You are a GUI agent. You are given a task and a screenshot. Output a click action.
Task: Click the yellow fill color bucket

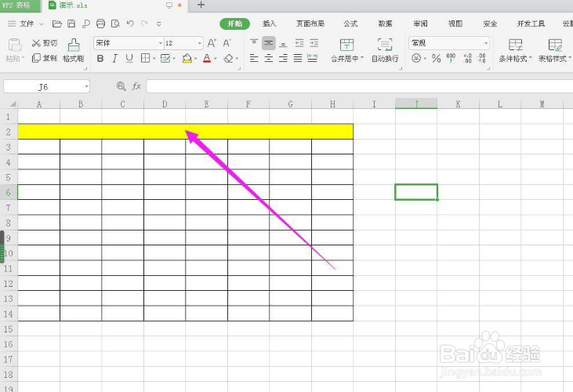[187, 59]
